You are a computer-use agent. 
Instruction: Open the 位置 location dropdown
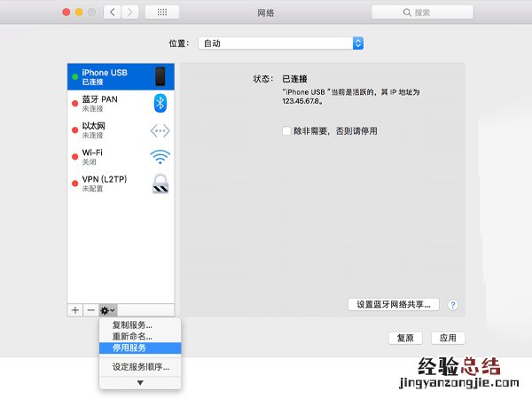(x=280, y=43)
